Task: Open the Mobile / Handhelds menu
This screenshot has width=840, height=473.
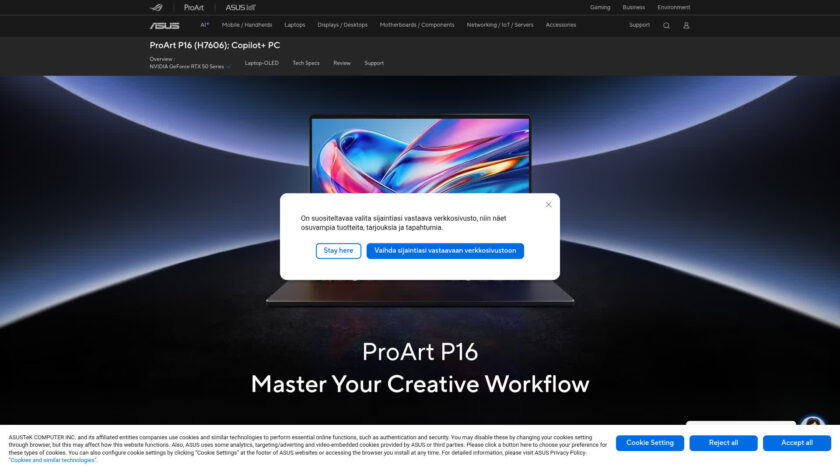Action: [247, 25]
